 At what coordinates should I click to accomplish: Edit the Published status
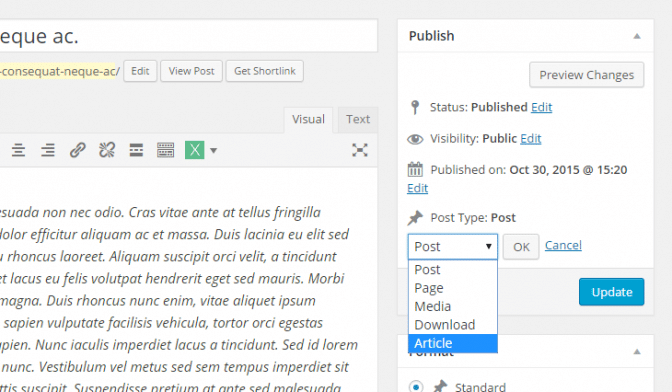[541, 107]
